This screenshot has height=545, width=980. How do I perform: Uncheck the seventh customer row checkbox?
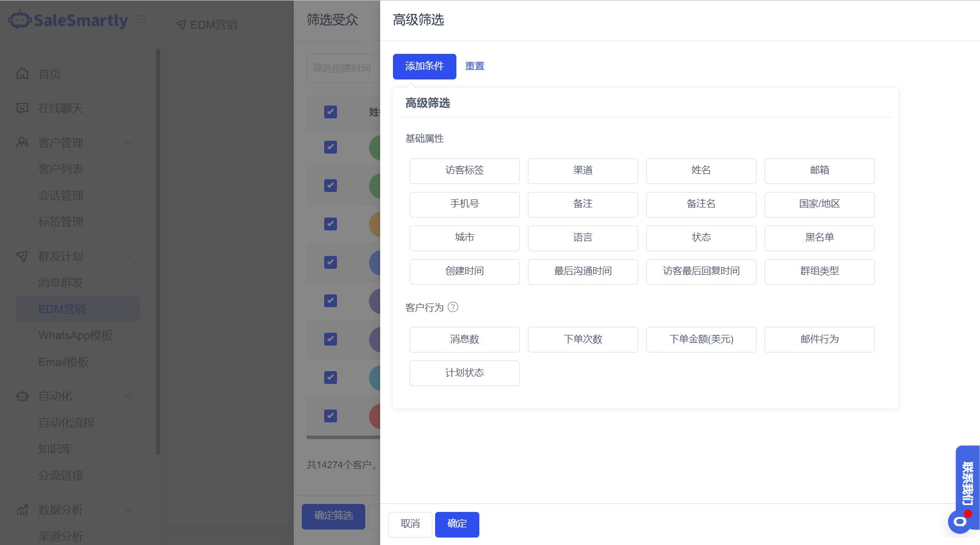click(x=331, y=378)
